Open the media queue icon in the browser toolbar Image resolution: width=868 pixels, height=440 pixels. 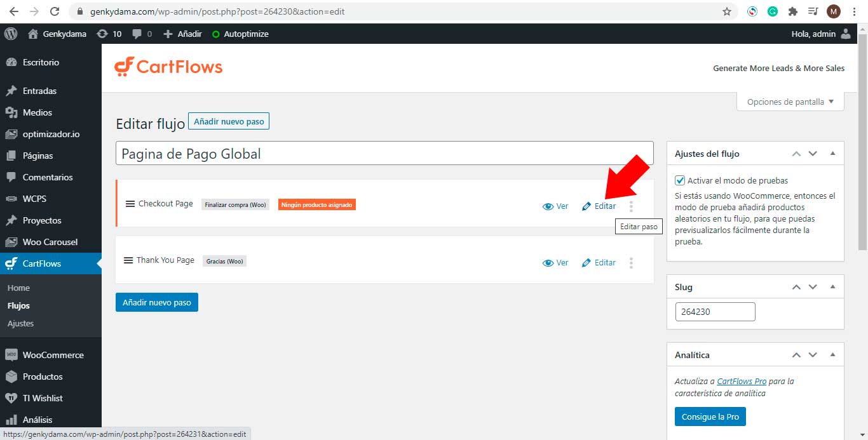click(813, 11)
